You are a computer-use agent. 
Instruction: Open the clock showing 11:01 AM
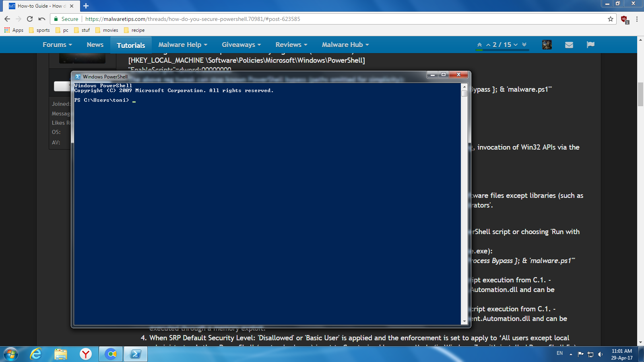622,354
